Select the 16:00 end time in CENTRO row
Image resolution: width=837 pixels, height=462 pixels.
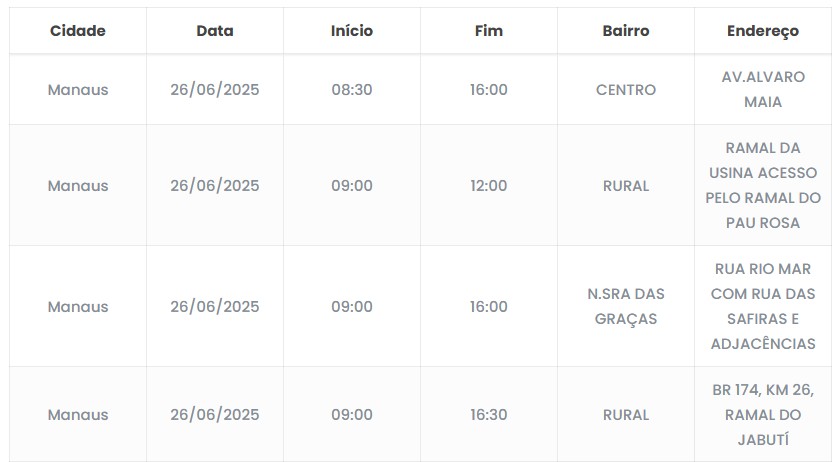point(488,90)
